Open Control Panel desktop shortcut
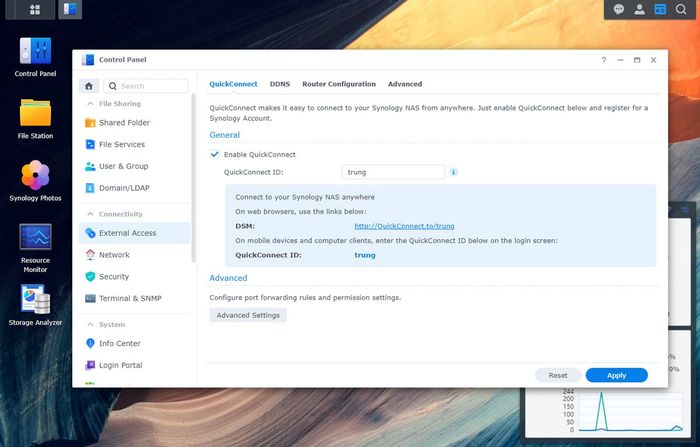This screenshot has height=447, width=700. [x=35, y=58]
